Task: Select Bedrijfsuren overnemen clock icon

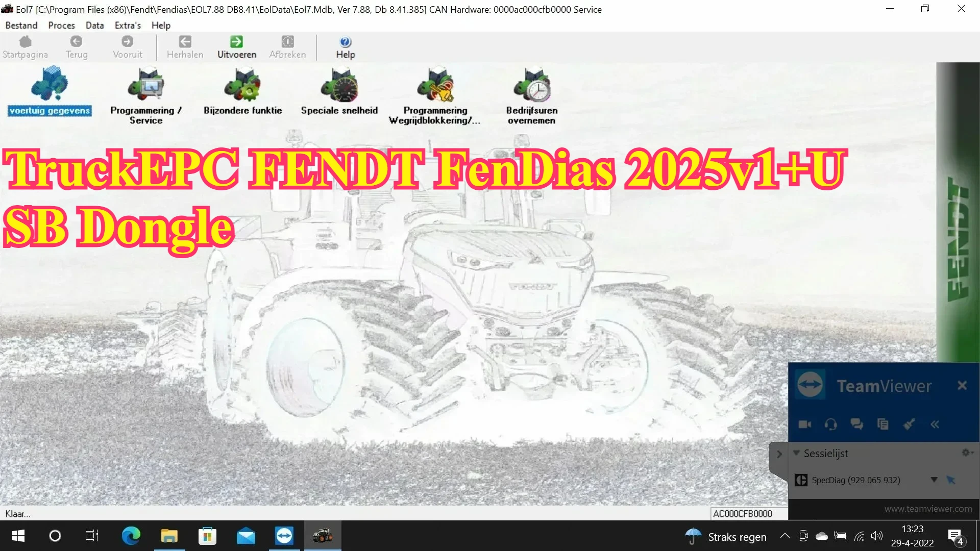Action: [532, 85]
